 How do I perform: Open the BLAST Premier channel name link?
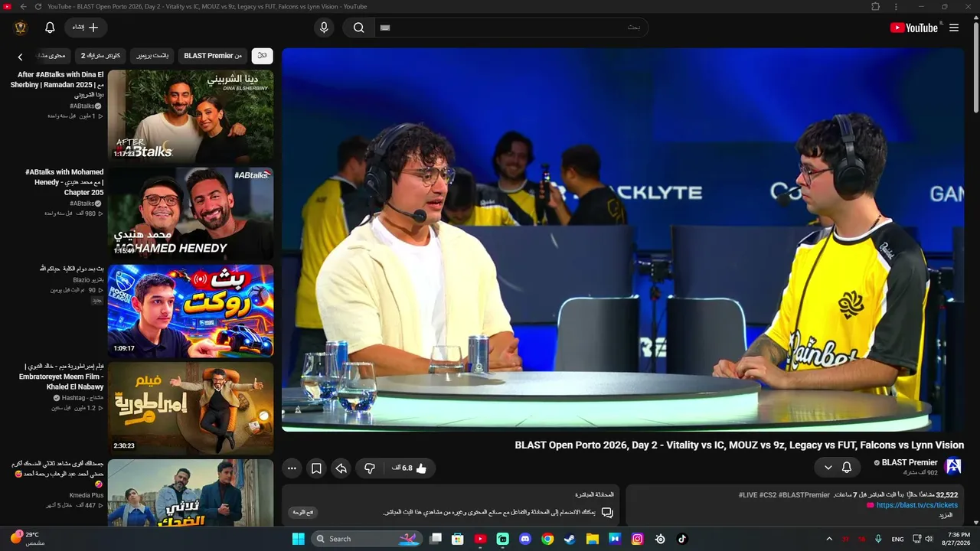(910, 462)
